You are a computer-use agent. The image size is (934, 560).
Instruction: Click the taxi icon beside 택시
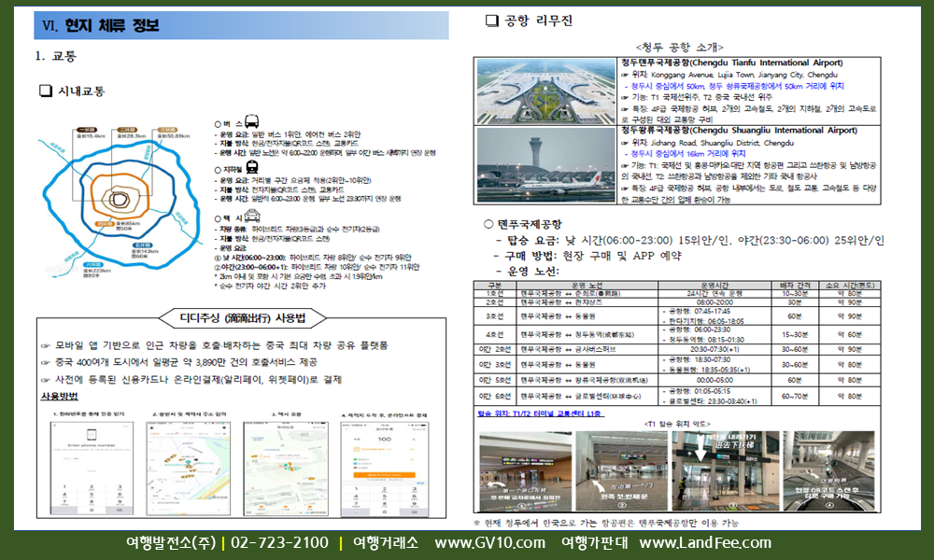252,216
